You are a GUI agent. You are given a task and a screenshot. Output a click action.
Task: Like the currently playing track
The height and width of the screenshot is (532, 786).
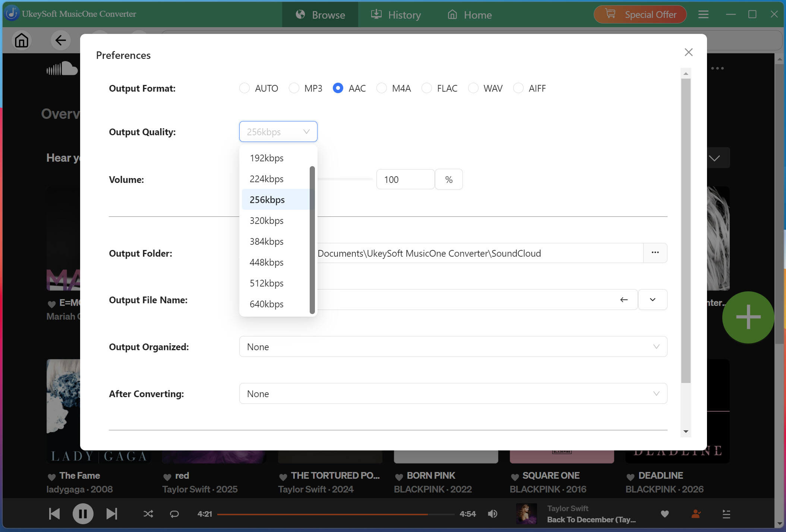coord(665,514)
